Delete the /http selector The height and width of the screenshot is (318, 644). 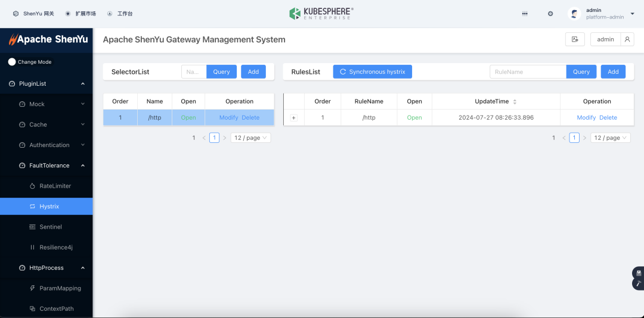click(250, 118)
